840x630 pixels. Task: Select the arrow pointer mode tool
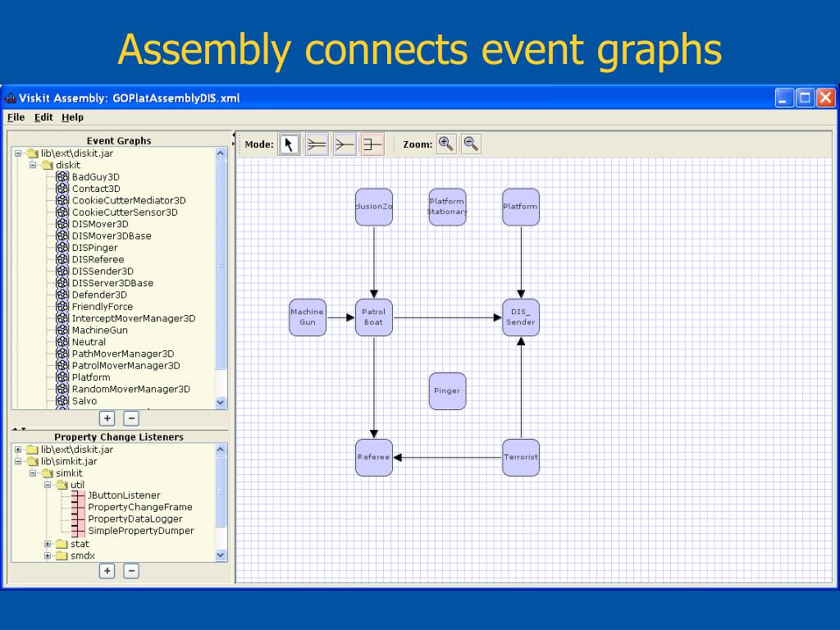click(x=289, y=144)
